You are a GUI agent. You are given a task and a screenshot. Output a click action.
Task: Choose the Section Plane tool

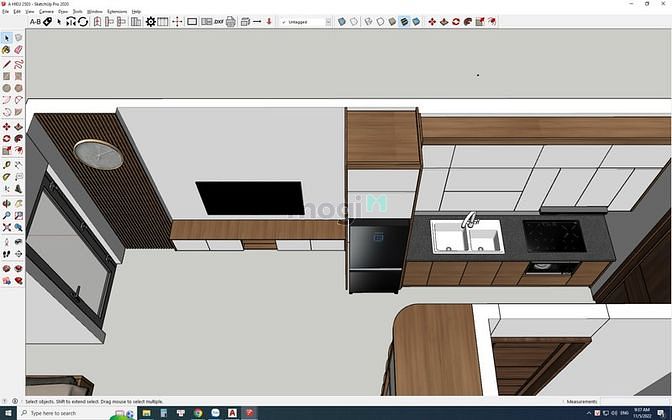click(18, 254)
